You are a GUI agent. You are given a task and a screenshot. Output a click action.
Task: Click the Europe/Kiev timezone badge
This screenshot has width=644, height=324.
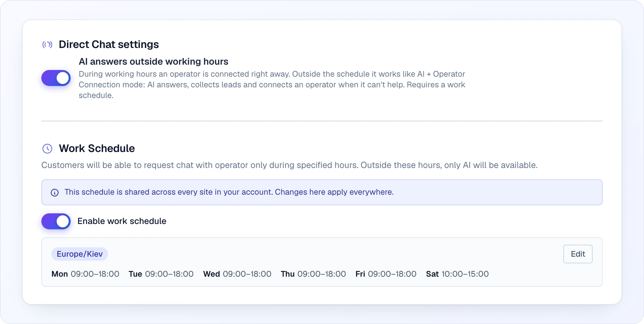[x=80, y=254]
